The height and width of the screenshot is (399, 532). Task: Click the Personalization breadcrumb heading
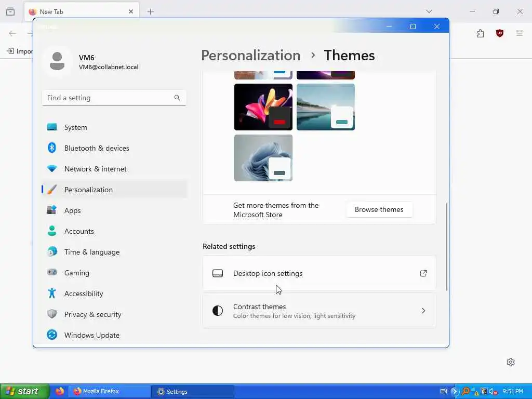pyautogui.click(x=251, y=55)
